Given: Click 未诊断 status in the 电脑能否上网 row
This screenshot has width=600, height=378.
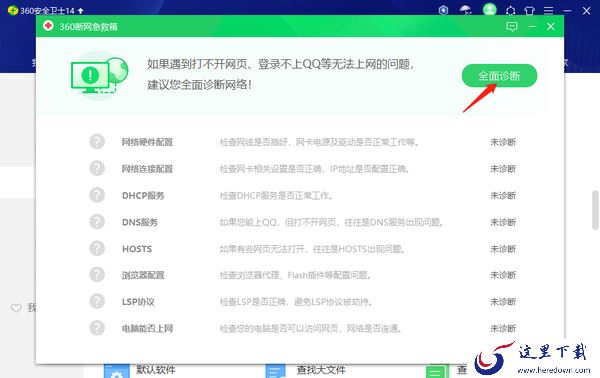Looking at the screenshot, I should [x=503, y=328].
